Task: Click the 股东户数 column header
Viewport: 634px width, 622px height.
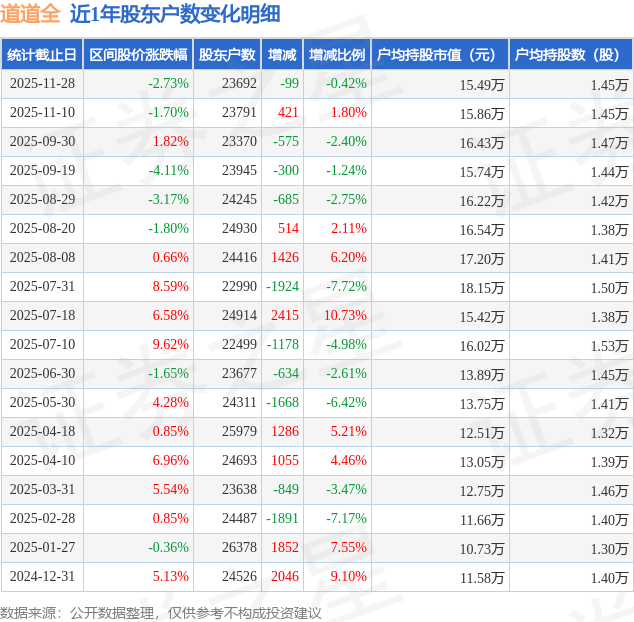Action: coord(227,55)
